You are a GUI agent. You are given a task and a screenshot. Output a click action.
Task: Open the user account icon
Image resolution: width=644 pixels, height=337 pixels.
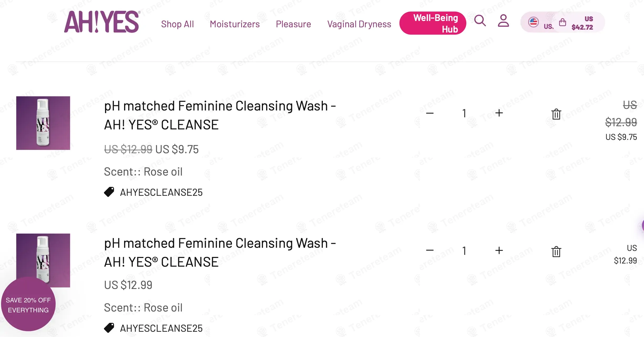(x=503, y=21)
